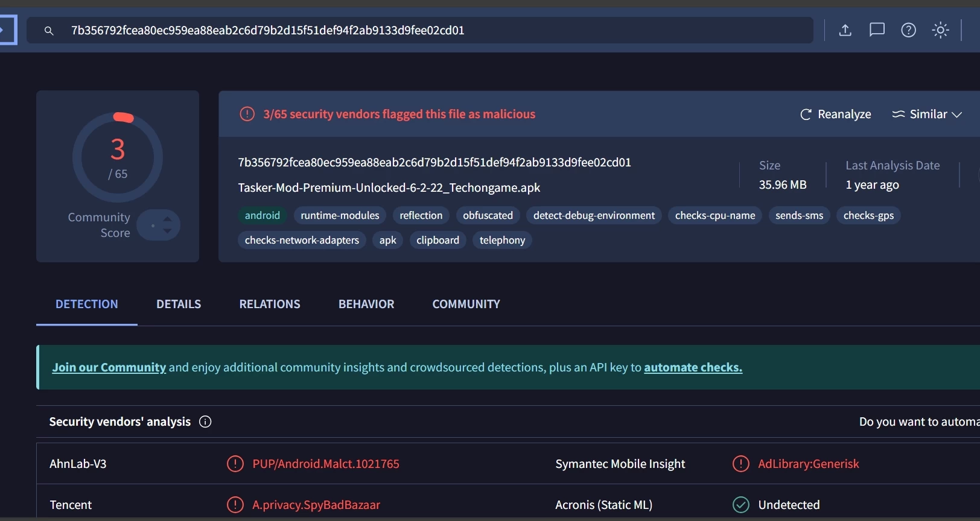Click the VirusTotal logo at top left

(x=7, y=30)
